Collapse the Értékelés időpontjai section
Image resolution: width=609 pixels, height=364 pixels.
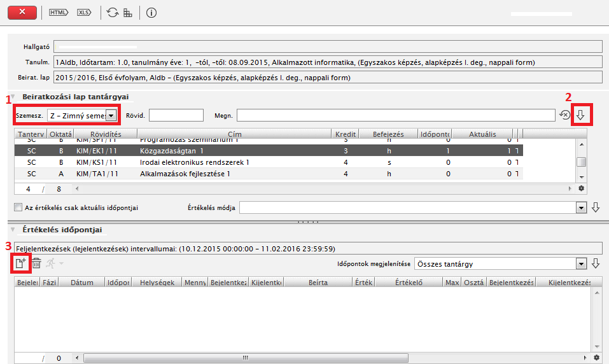click(13, 230)
